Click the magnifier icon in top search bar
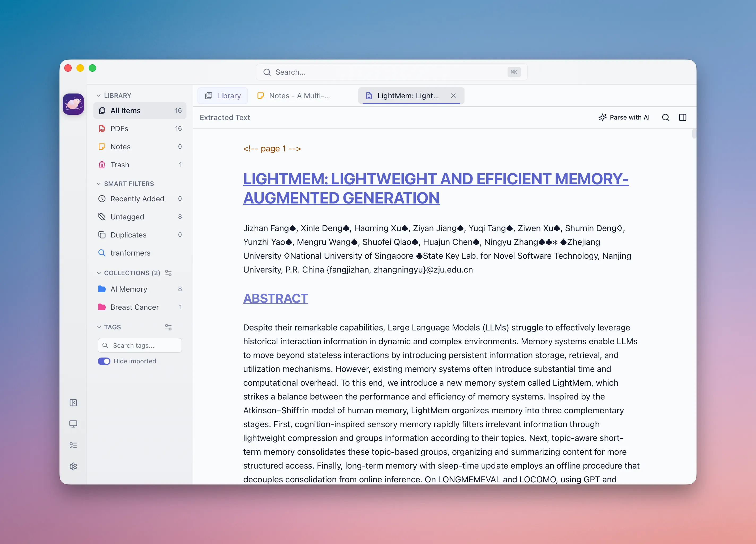 coord(267,72)
